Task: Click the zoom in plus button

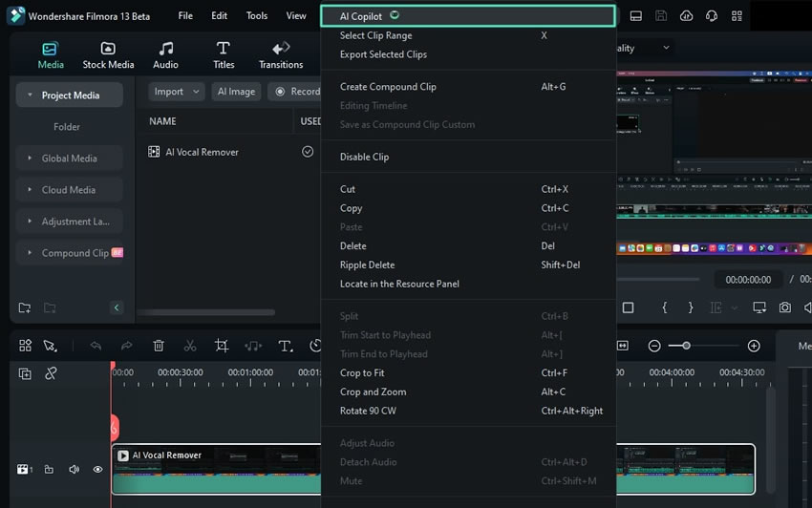Action: (x=754, y=346)
